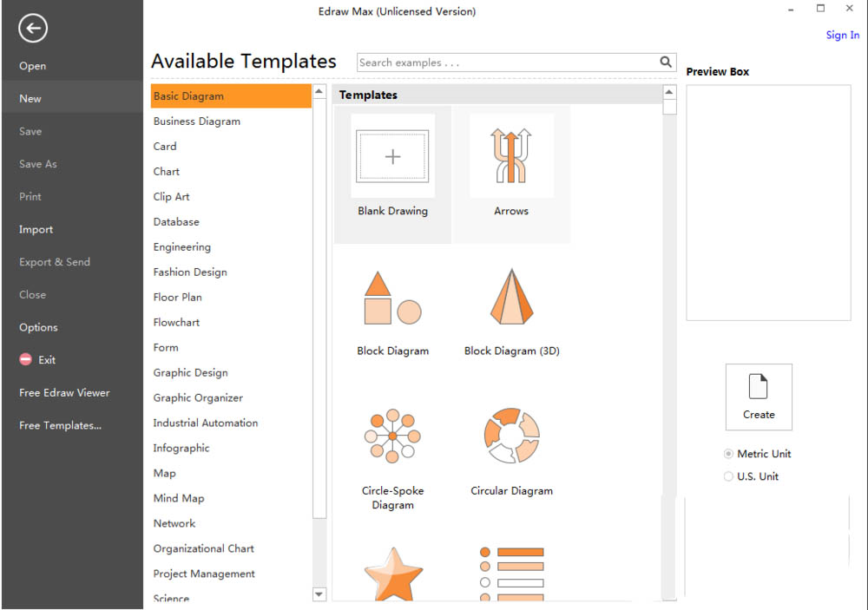
Task: Open the Flowchart category
Action: point(176,323)
